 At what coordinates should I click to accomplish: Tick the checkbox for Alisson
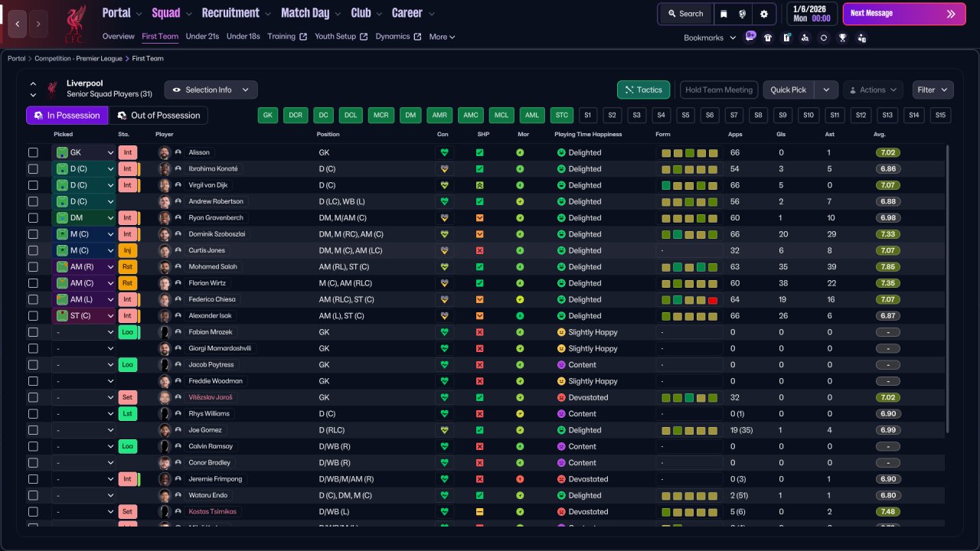(x=33, y=152)
